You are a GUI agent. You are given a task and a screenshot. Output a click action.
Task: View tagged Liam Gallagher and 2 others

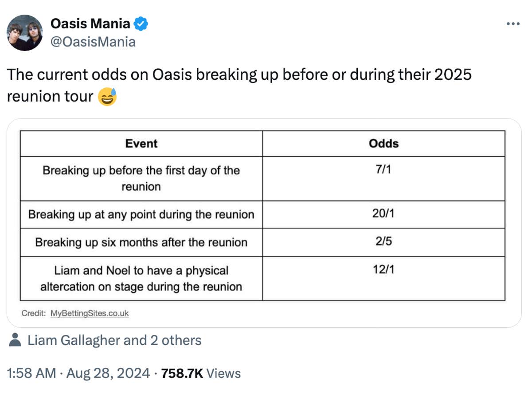(114, 340)
